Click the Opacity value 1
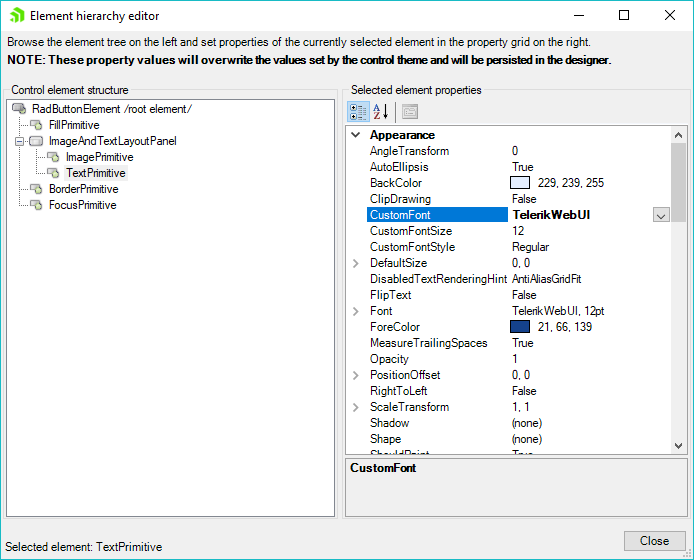This screenshot has height=560, width=694. (515, 359)
